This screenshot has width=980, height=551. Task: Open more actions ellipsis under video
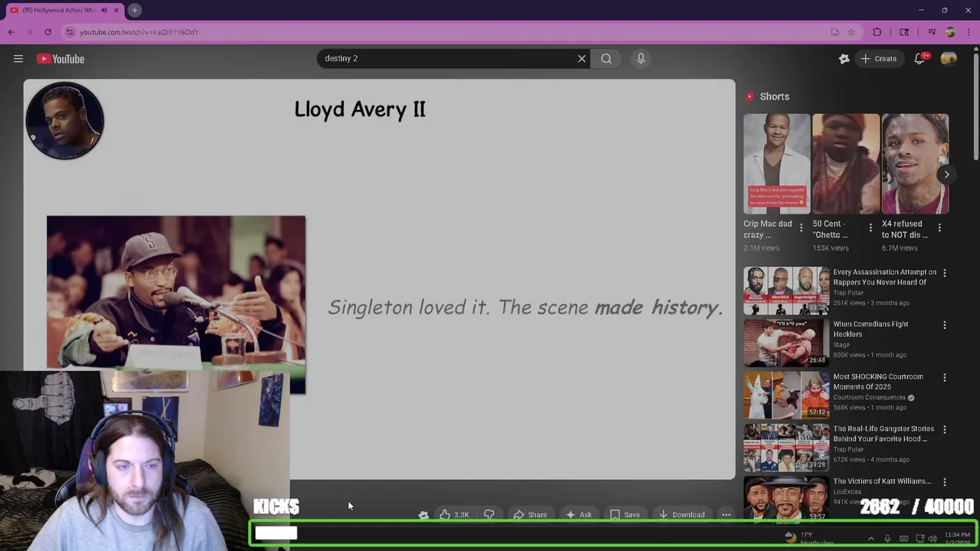(726, 515)
